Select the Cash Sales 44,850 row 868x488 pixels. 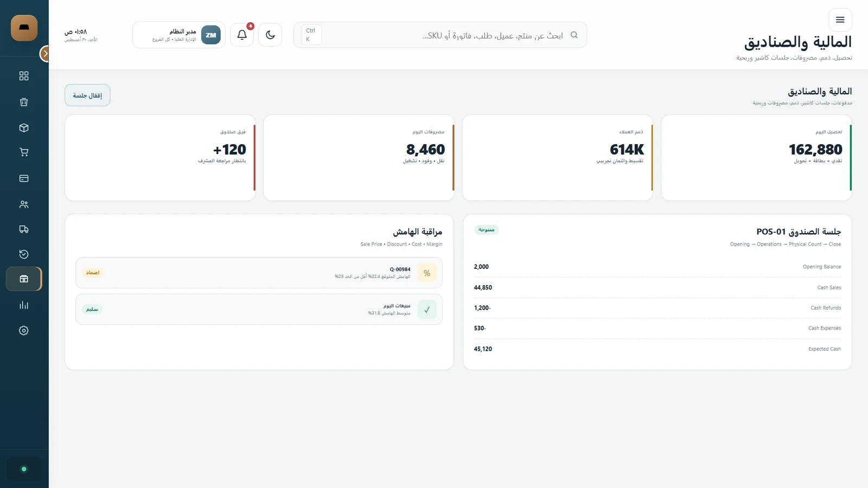coord(658,287)
